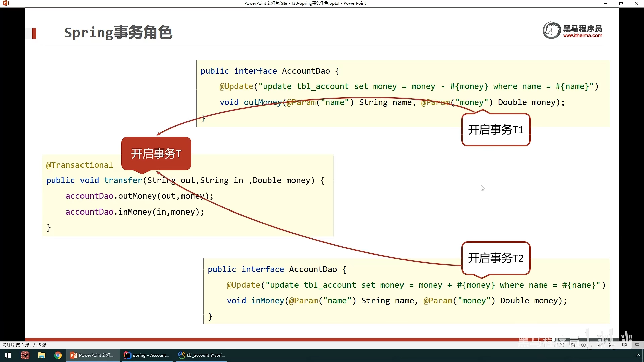
Task: Switch to Slide Sorter view icon
Action: coord(612,345)
